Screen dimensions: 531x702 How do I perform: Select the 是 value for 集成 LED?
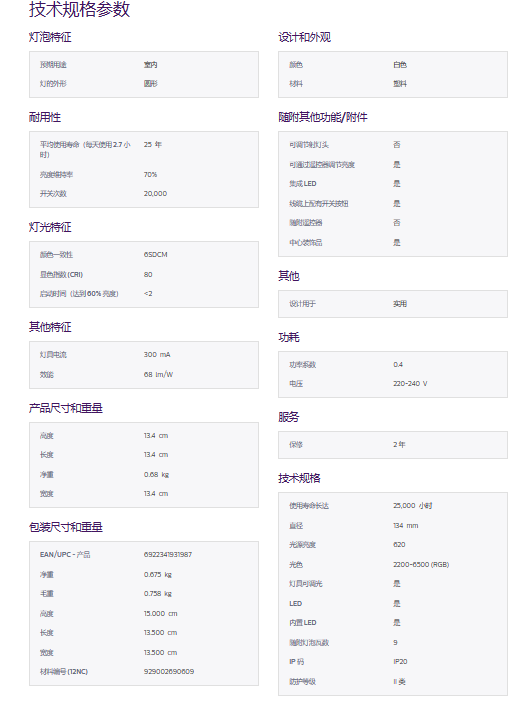[397, 184]
